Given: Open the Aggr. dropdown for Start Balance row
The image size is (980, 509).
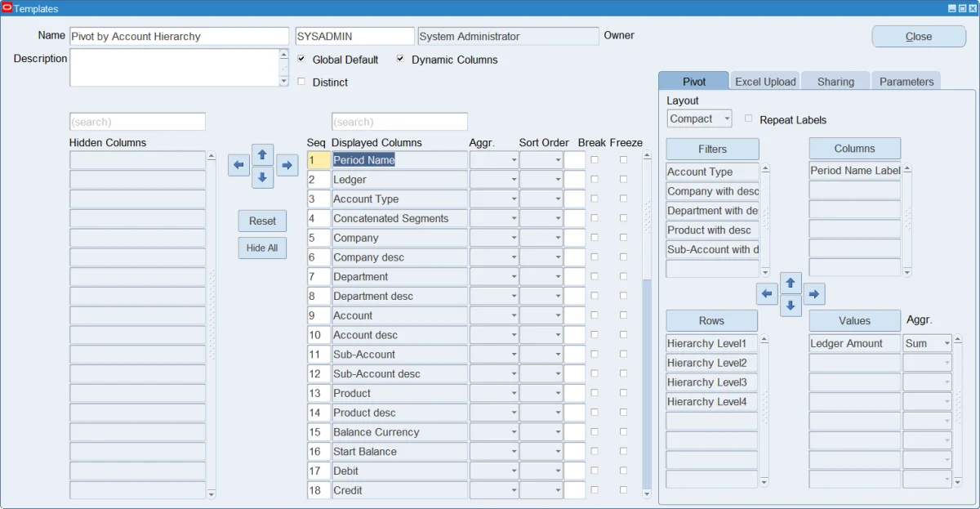Looking at the screenshot, I should point(494,451).
